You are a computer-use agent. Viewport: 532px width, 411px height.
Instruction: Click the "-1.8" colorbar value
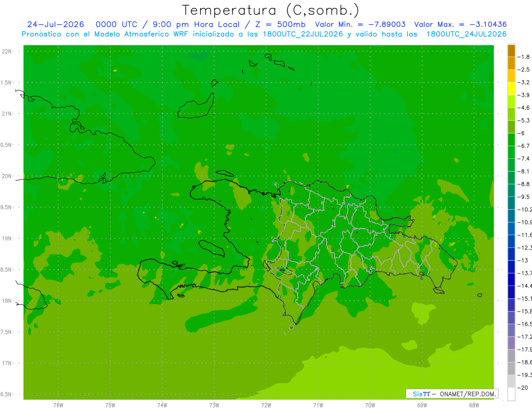click(x=524, y=57)
